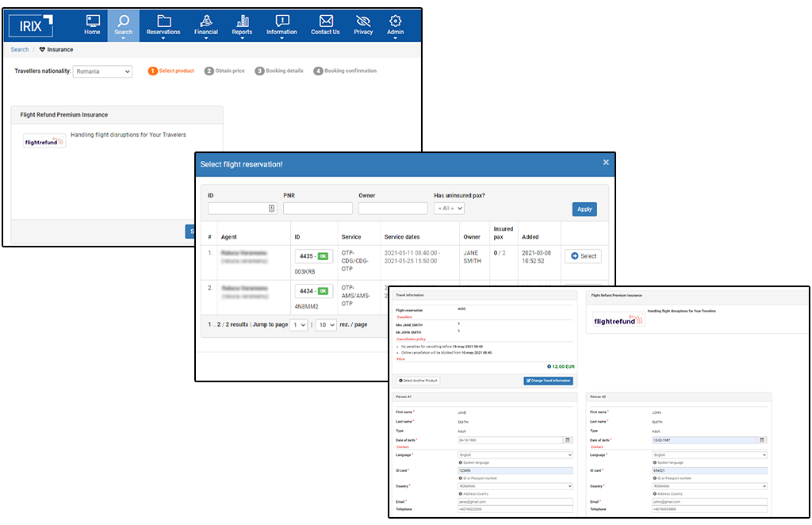Viewport: 812px width, 525px height.
Task: Click the Search magnifier icon
Action: (123, 21)
